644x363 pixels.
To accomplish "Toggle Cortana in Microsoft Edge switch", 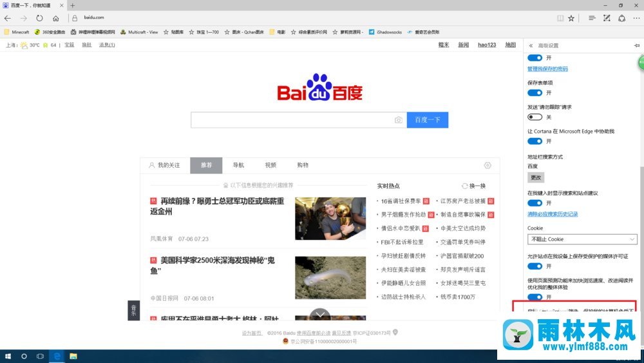I will (x=535, y=141).
